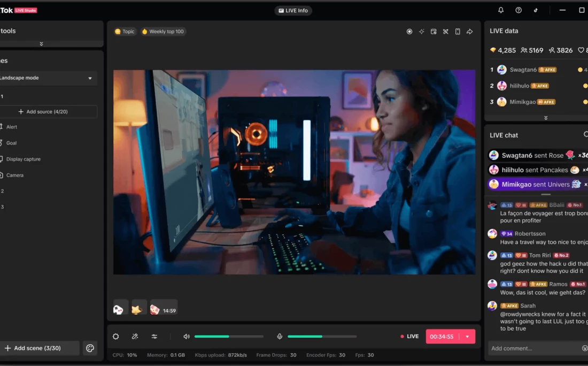Open the sparkle effects icon

coord(422,32)
